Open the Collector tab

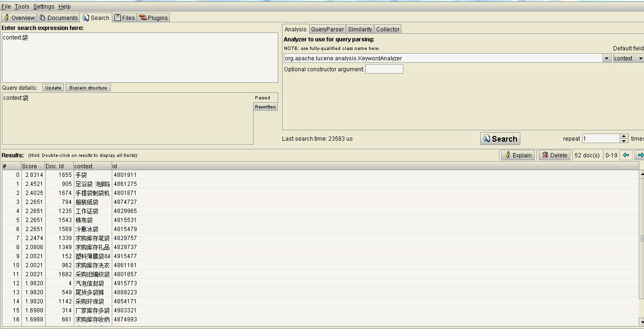[x=388, y=29]
